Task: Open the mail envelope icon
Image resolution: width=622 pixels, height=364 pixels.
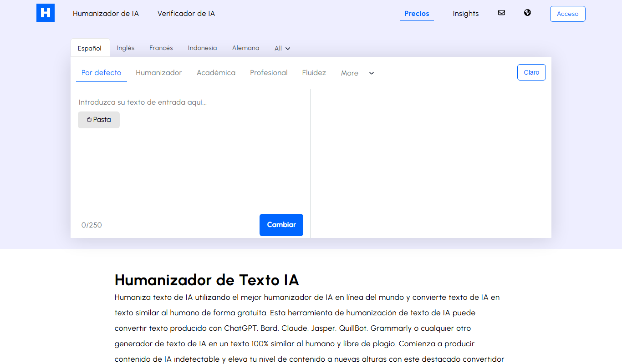Action: pos(501,13)
